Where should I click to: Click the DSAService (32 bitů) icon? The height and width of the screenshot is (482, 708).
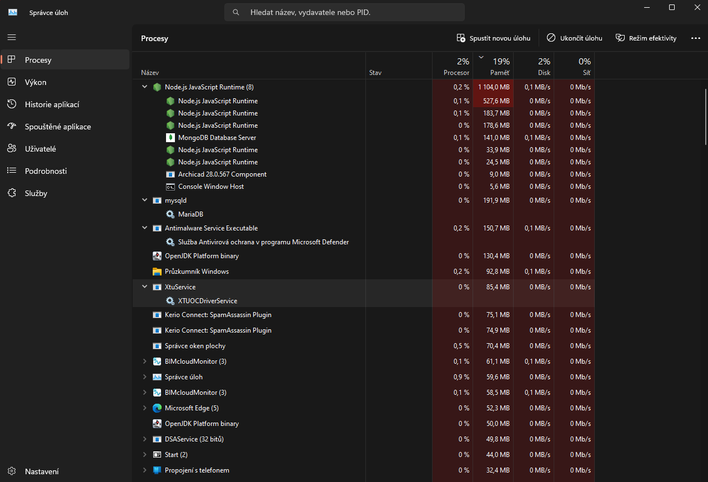[157, 439]
